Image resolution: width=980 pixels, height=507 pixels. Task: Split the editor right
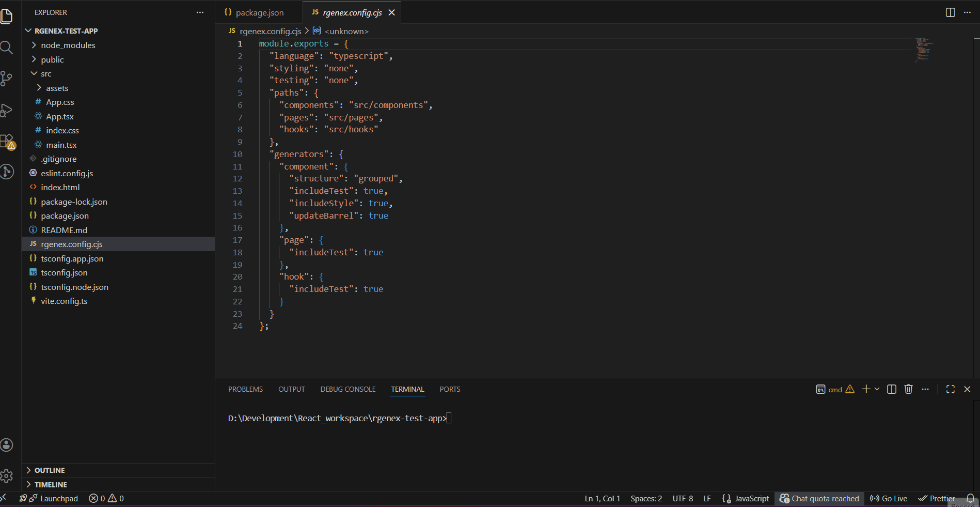point(950,12)
